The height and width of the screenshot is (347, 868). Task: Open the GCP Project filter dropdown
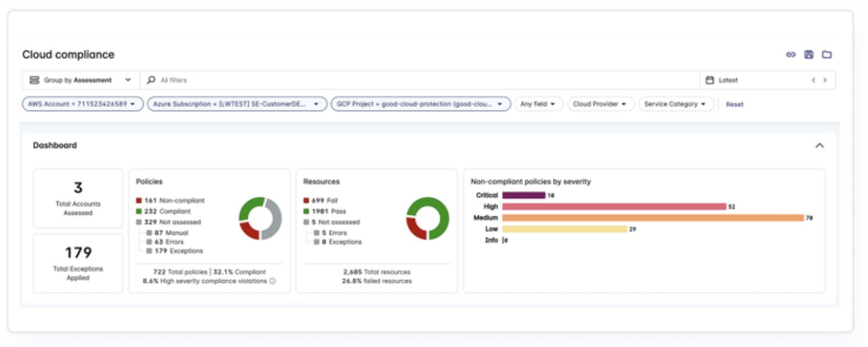coord(420,104)
